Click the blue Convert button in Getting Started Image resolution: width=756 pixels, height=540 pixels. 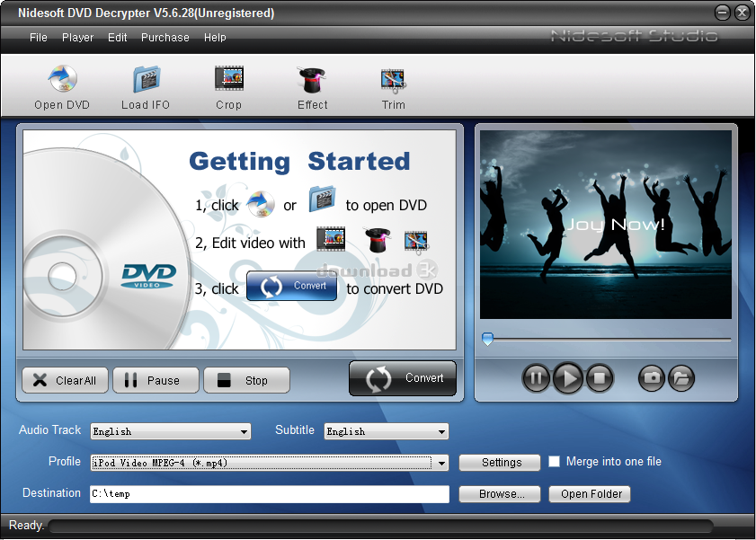tap(291, 286)
